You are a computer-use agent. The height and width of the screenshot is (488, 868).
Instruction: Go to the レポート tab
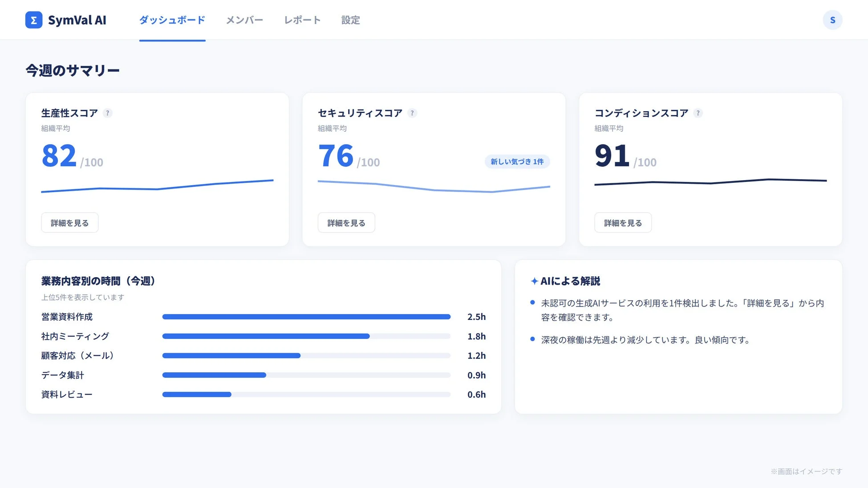pyautogui.click(x=302, y=20)
